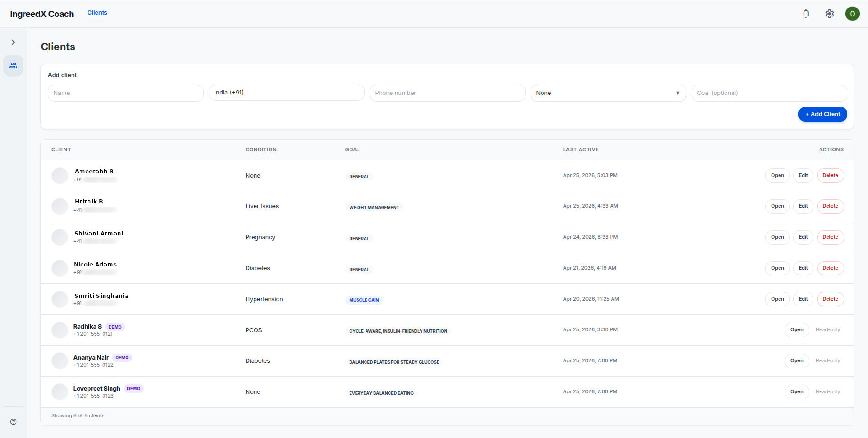The height and width of the screenshot is (438, 868).
Task: Open Smriti Singhania's client record
Action: tap(777, 299)
